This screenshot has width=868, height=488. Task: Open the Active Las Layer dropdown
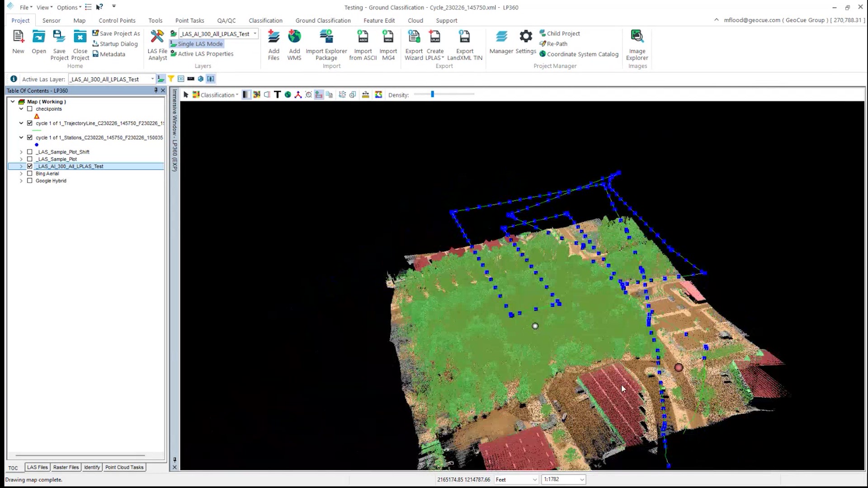pos(152,79)
